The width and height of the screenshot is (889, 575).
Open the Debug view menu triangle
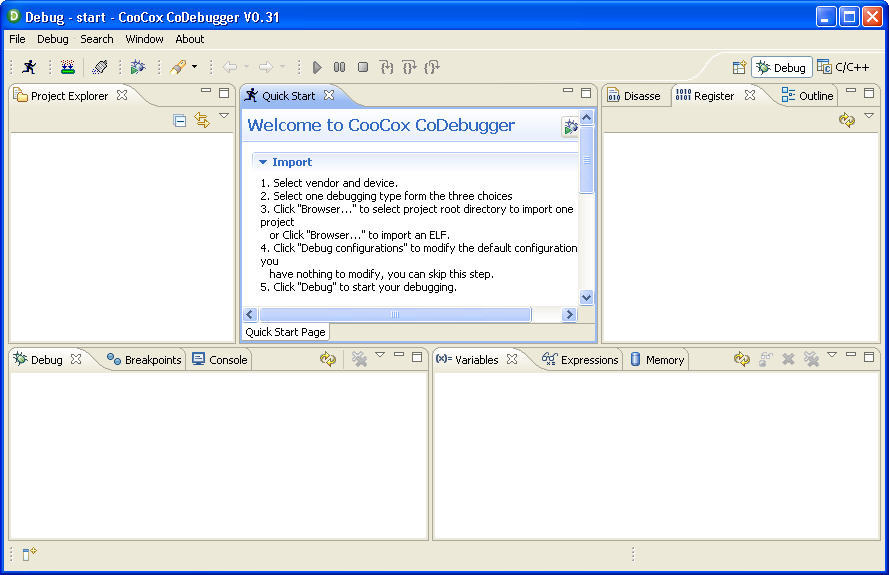click(380, 355)
